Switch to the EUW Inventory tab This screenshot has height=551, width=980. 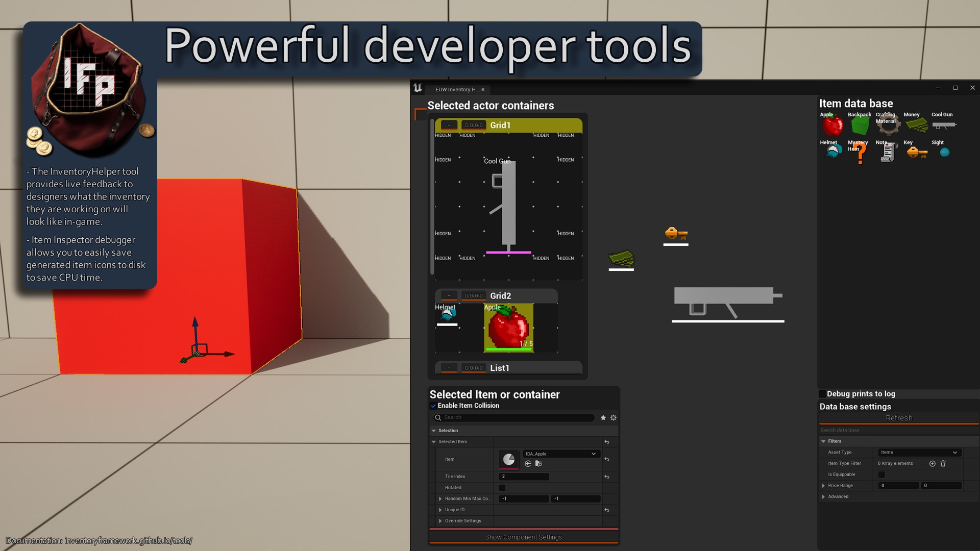[x=457, y=89]
